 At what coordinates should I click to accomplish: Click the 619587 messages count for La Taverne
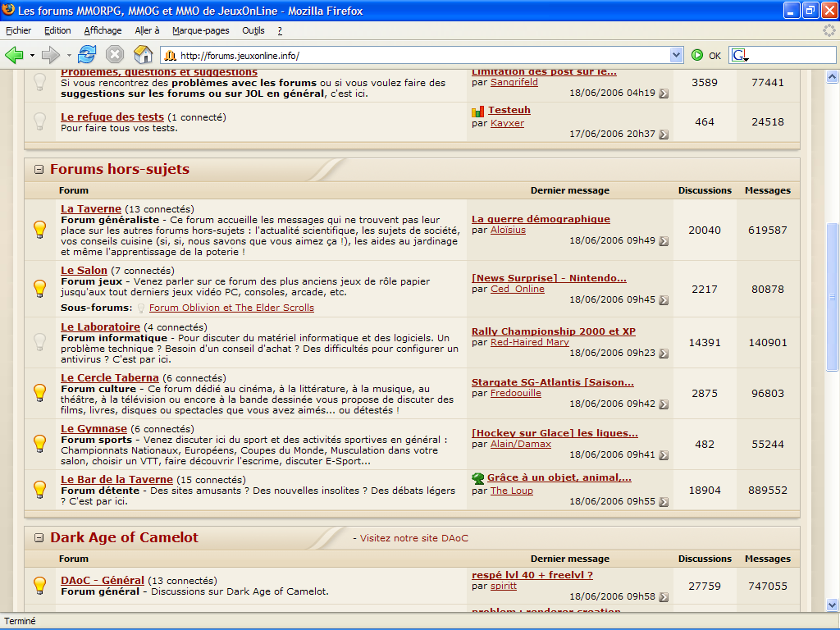pyautogui.click(x=768, y=230)
